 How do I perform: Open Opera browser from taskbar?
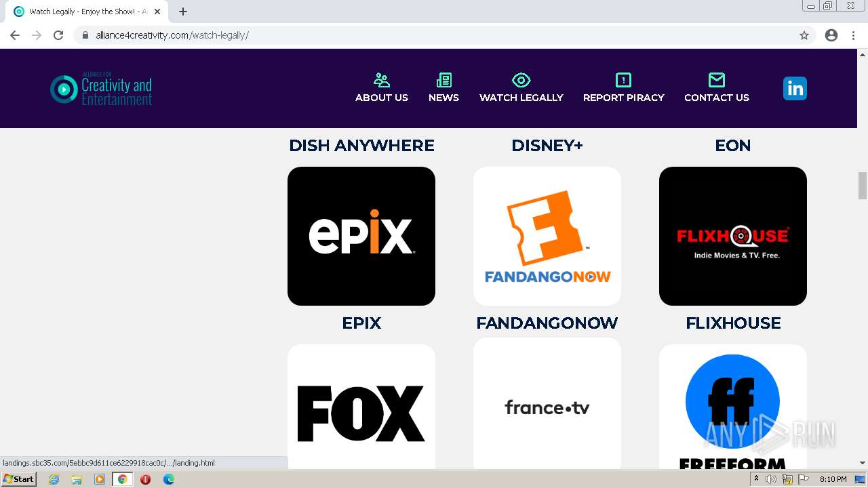(145, 479)
